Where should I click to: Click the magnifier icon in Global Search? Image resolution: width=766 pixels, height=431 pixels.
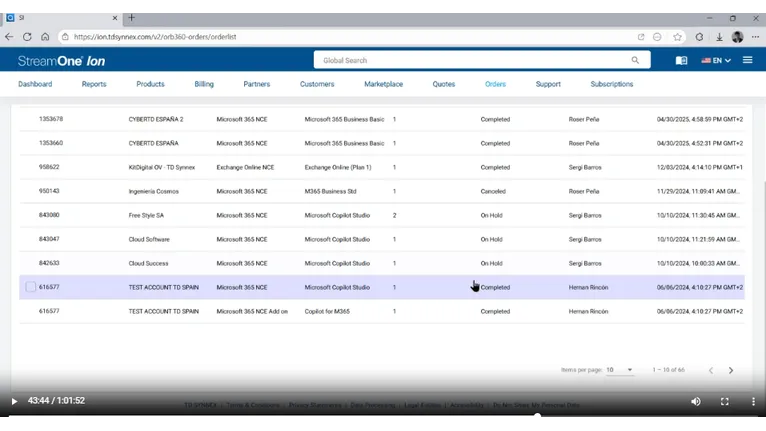coord(635,60)
